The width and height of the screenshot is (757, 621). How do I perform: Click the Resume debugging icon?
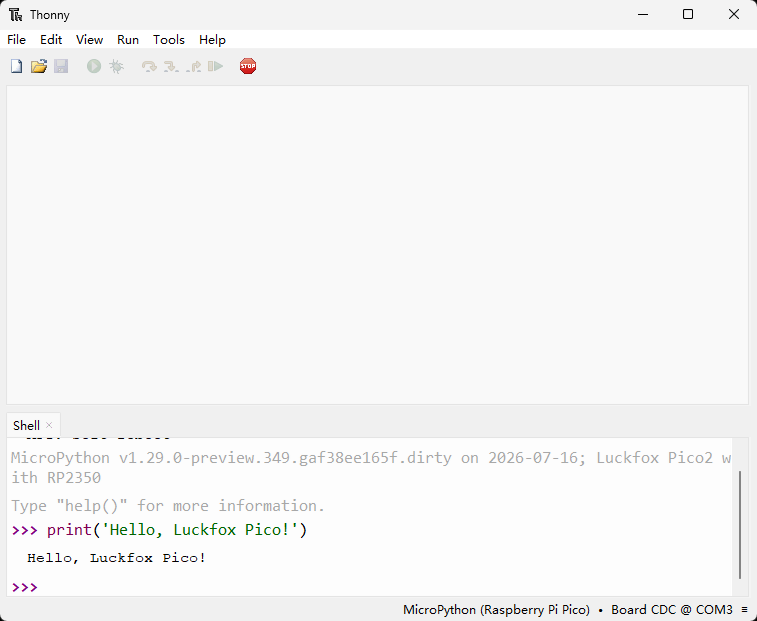(215, 66)
